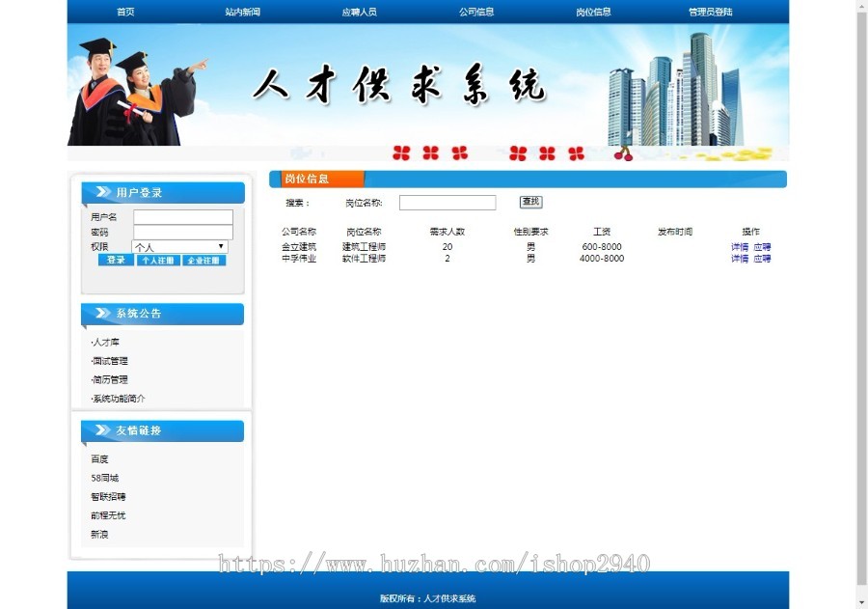Open 详情 for the 金立建筑 job row

click(x=740, y=247)
